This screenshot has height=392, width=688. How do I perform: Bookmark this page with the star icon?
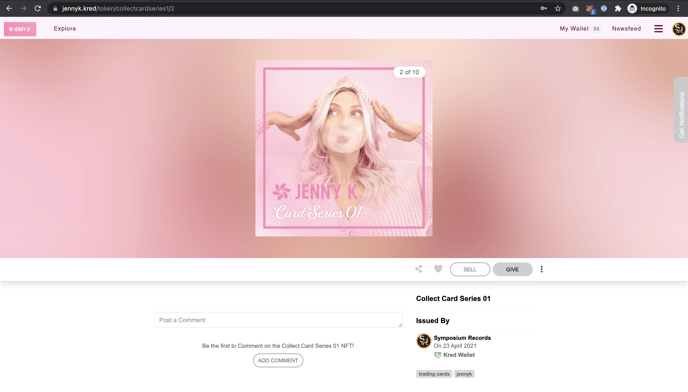558,8
